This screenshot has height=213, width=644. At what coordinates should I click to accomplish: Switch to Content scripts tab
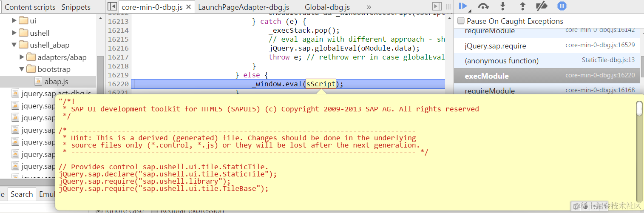pyautogui.click(x=30, y=7)
